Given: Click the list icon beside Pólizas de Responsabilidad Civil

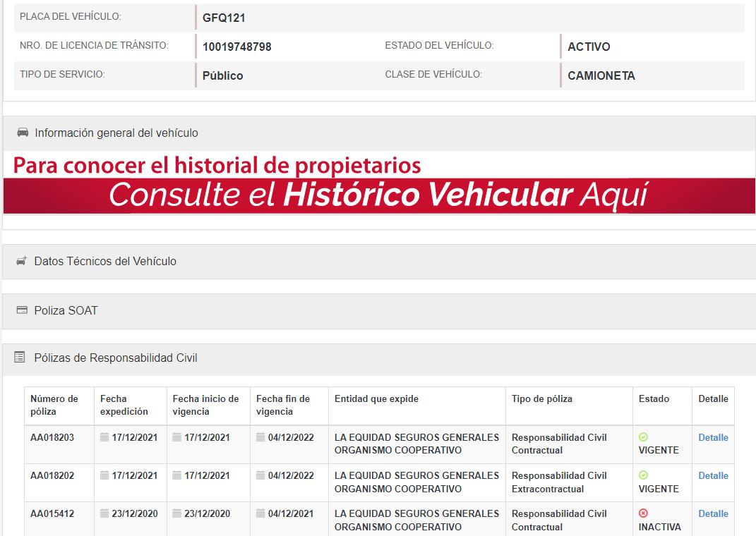Looking at the screenshot, I should tap(20, 358).
